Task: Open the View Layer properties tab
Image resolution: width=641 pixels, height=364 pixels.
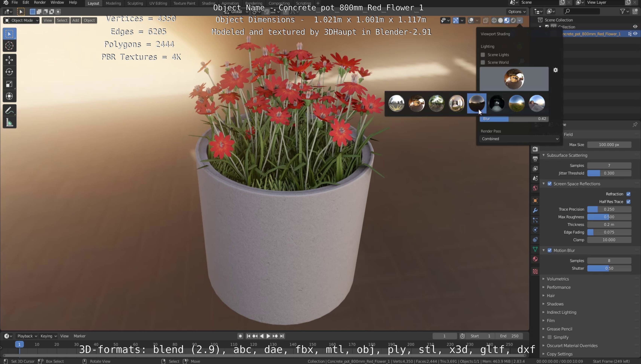Action: (x=535, y=169)
